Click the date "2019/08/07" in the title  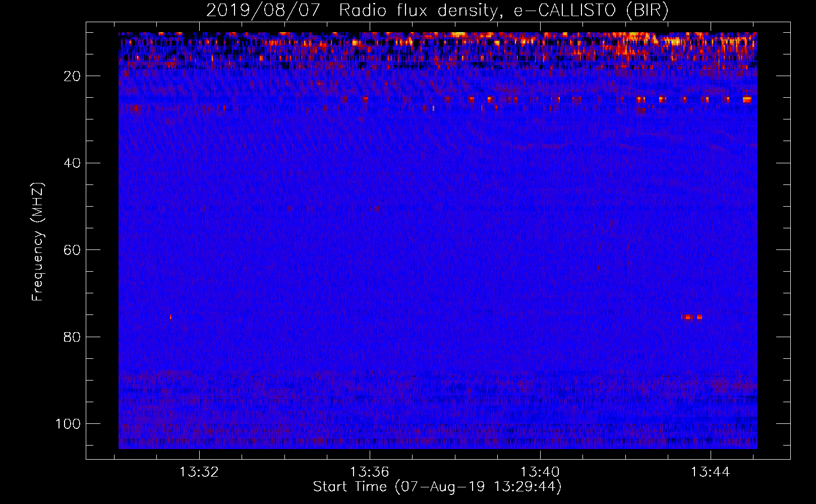[x=263, y=11]
